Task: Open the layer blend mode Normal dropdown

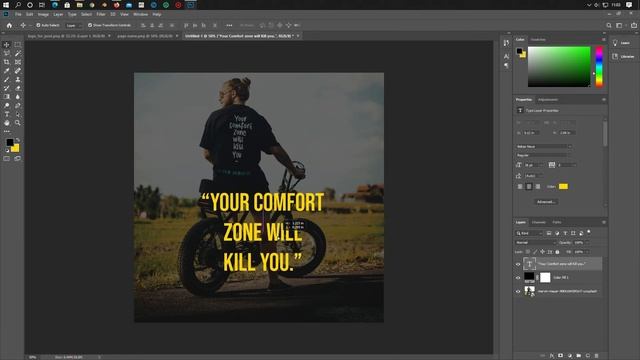Action: pyautogui.click(x=536, y=242)
